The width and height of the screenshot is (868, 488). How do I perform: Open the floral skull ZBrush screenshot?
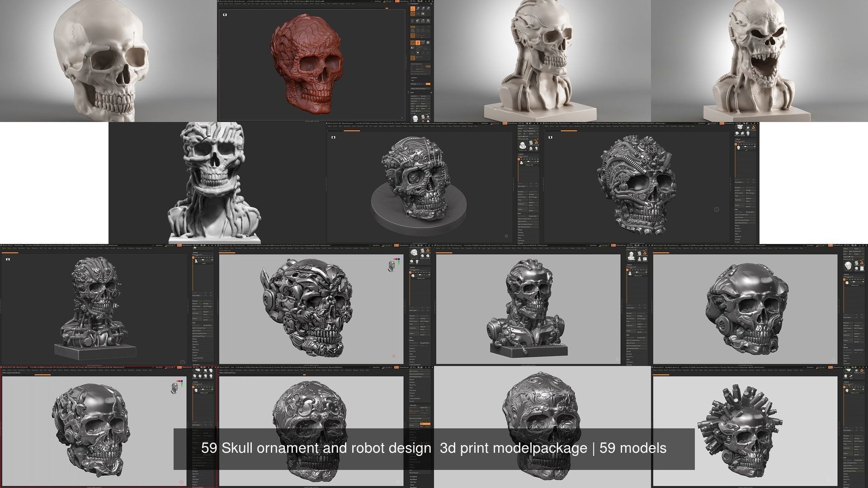(325, 427)
